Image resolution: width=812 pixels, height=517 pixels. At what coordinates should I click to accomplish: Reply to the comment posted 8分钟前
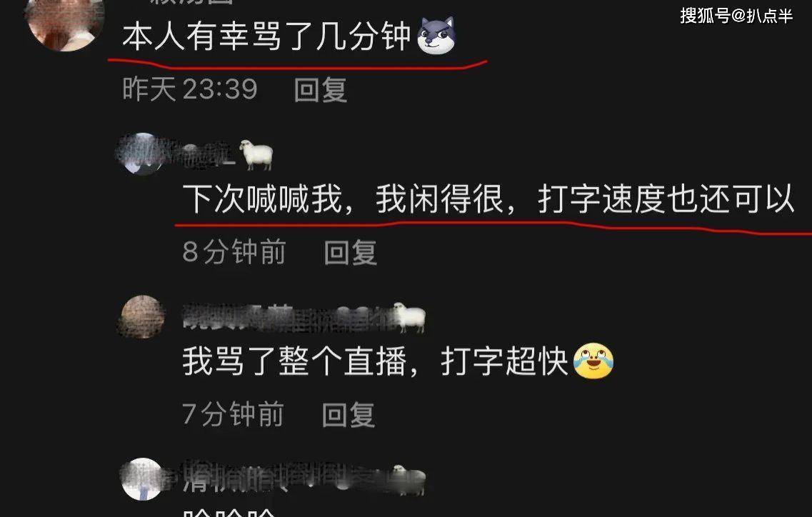coord(351,252)
